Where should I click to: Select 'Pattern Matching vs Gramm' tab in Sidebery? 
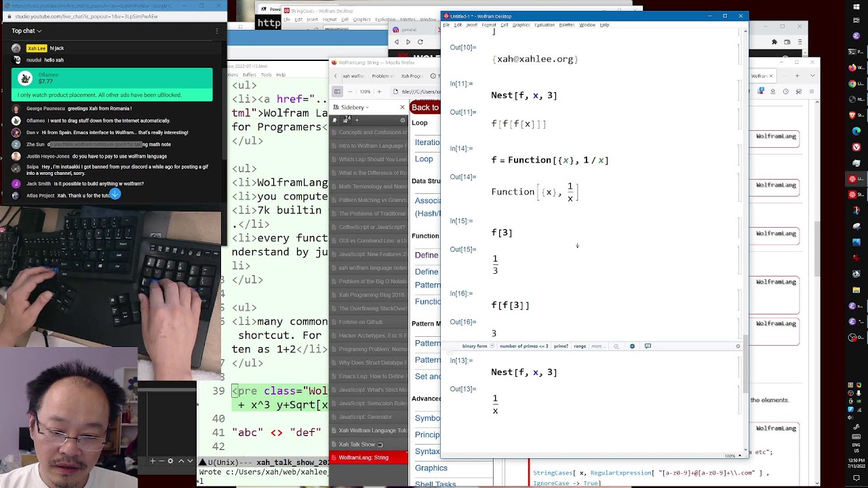(370, 200)
